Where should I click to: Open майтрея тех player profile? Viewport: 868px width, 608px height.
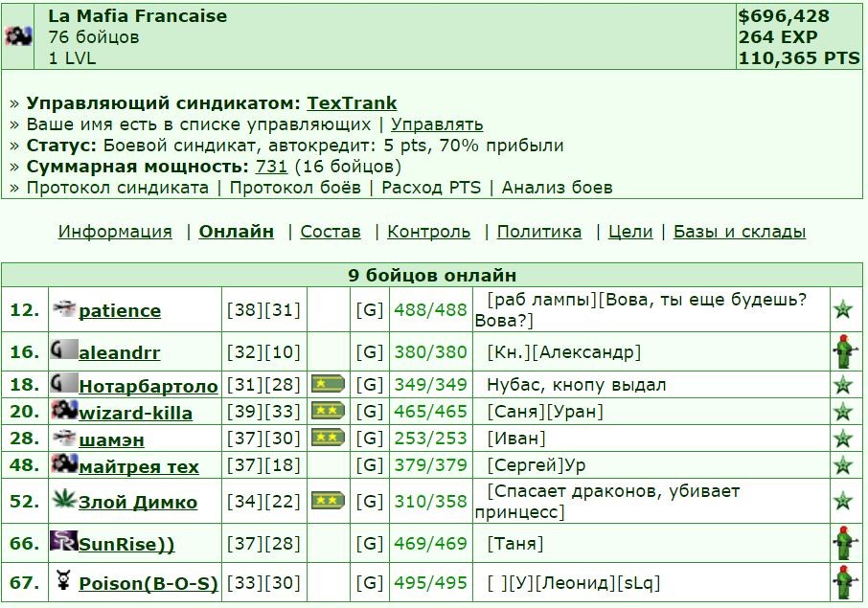[x=138, y=467]
